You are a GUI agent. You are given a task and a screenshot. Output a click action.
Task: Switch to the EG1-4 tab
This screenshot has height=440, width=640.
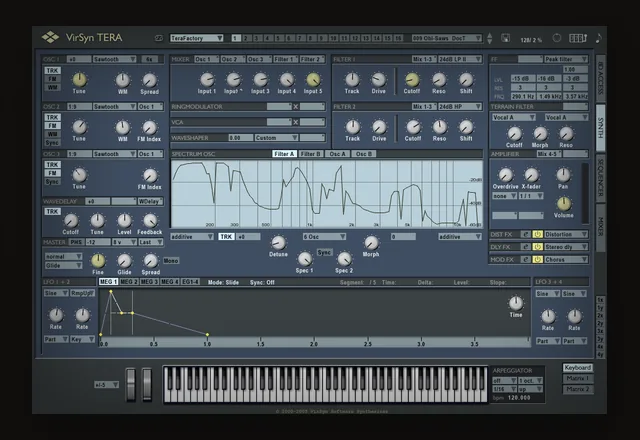tap(190, 282)
